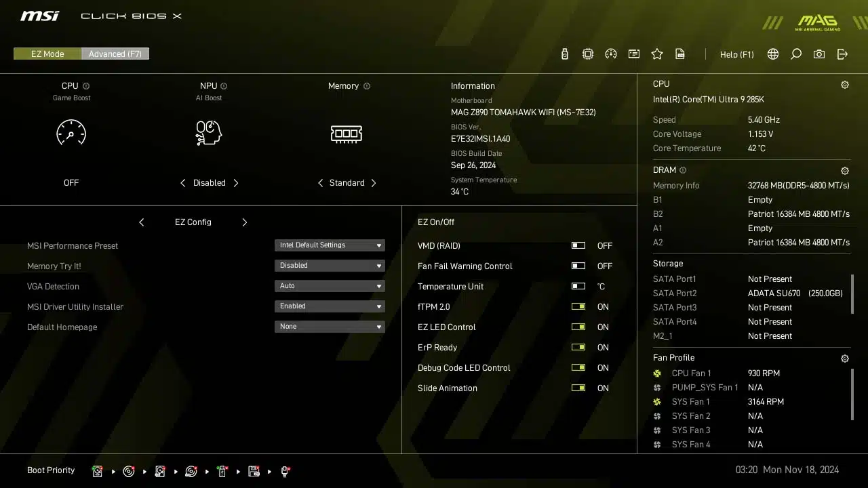This screenshot has width=868, height=488.
Task: Turn off EZ LED Control
Action: click(x=578, y=327)
